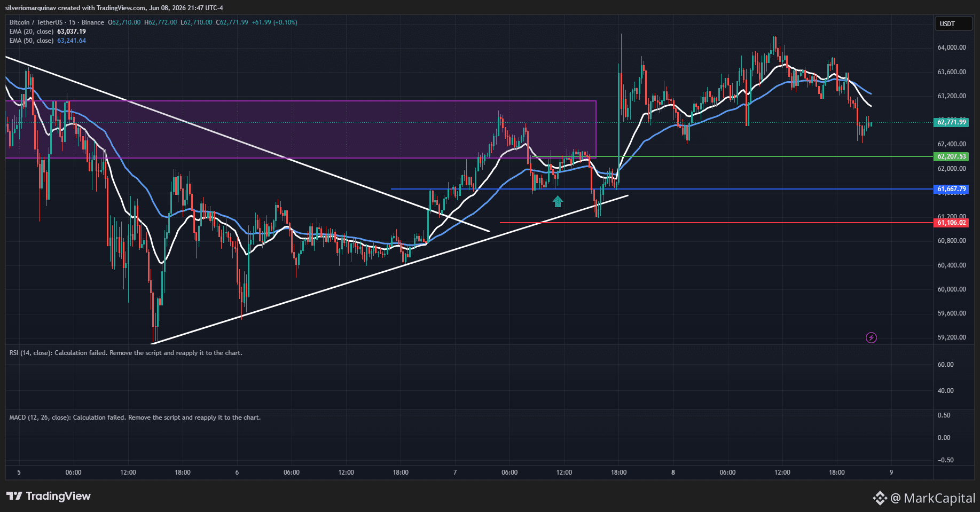This screenshot has width=980, height=512.
Task: Click the EMA value 63,037.19
Action: pyautogui.click(x=72, y=31)
